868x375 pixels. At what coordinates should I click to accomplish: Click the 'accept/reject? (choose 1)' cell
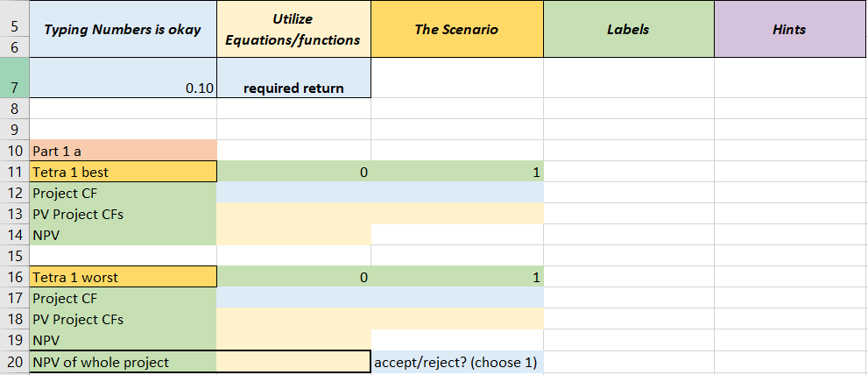[456, 362]
